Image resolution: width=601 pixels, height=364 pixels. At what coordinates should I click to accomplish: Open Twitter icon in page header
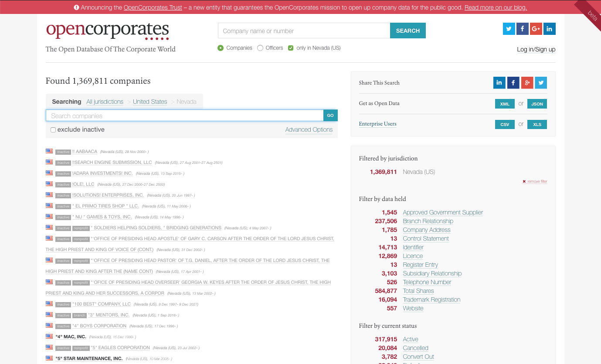(x=509, y=29)
